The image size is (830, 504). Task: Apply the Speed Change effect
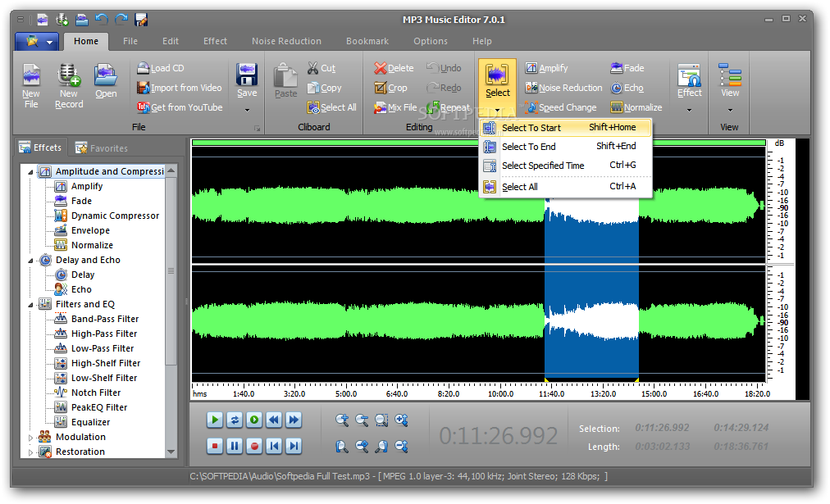click(560, 107)
